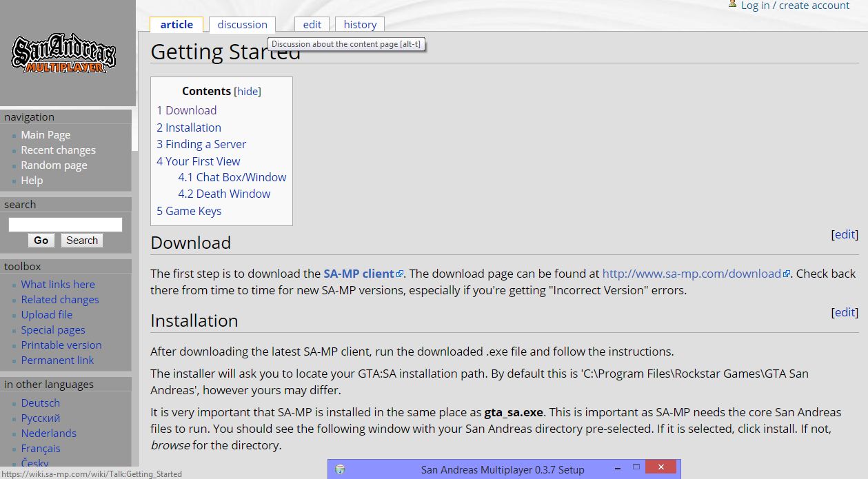Viewport: 868px width, 479px height.
Task: Open the article tab
Action: [176, 25]
